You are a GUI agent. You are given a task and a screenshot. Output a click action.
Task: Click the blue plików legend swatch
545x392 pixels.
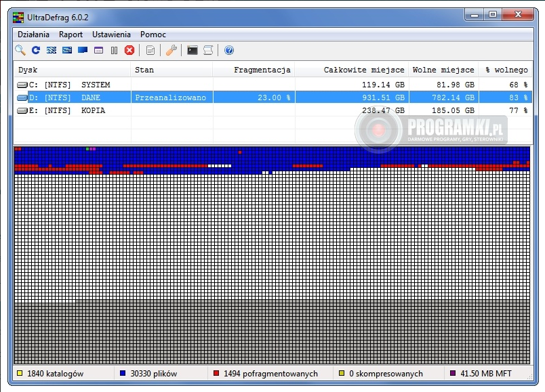[122, 373]
